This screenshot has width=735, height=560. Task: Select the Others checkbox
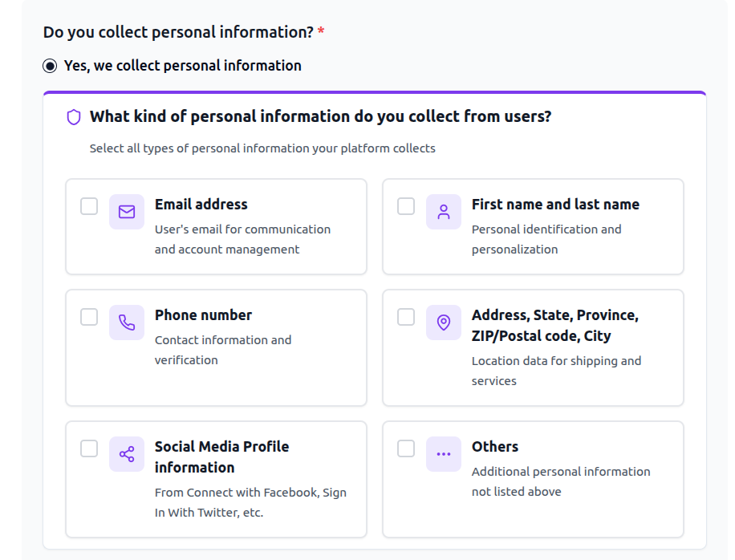tap(406, 448)
